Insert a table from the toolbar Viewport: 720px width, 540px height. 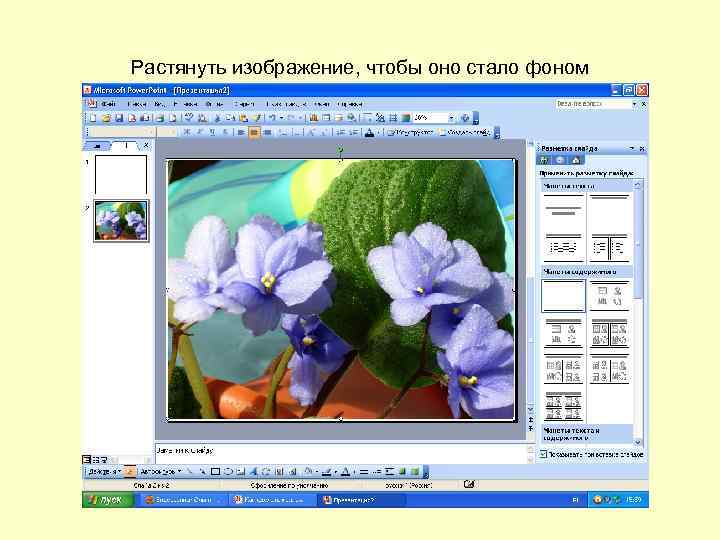tap(326, 118)
